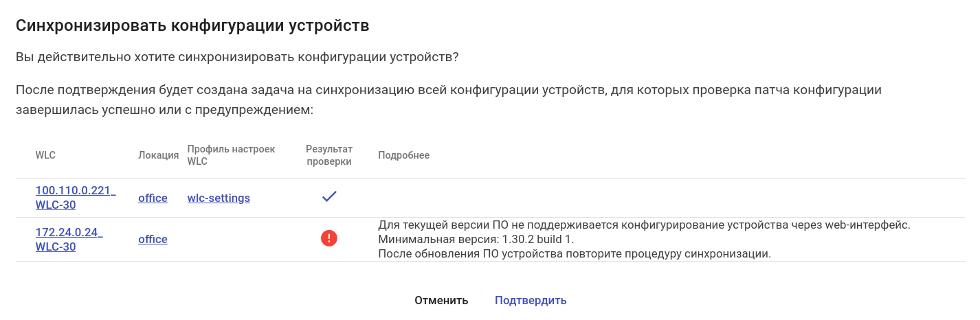Click the success checkmark icon for 100.110.0.221
Viewport: 980px width, 320px height.
coord(329,198)
